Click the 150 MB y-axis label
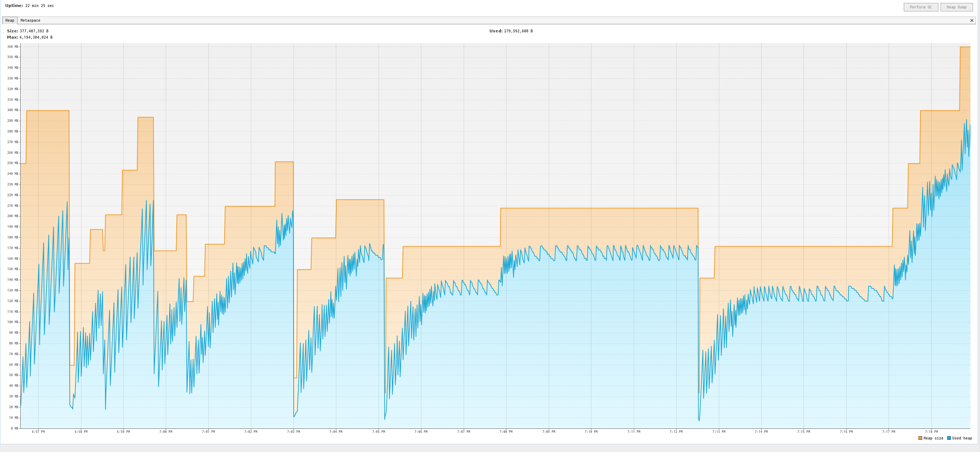The width and height of the screenshot is (980, 452). point(13,269)
